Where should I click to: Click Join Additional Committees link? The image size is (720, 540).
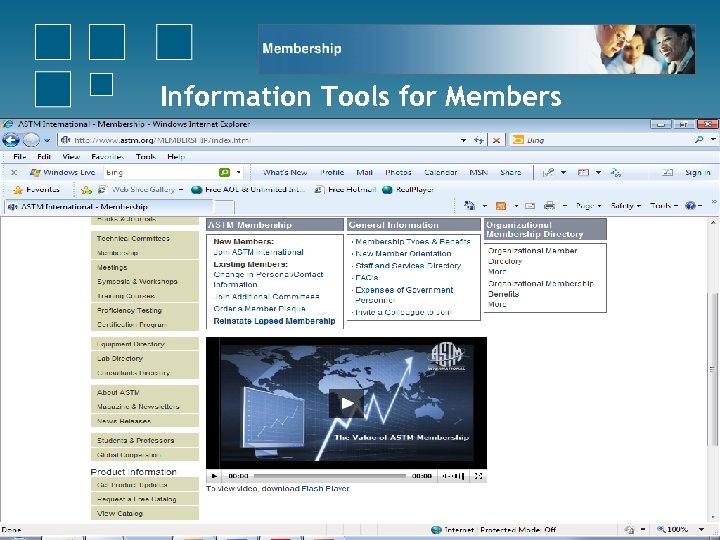click(x=266, y=297)
